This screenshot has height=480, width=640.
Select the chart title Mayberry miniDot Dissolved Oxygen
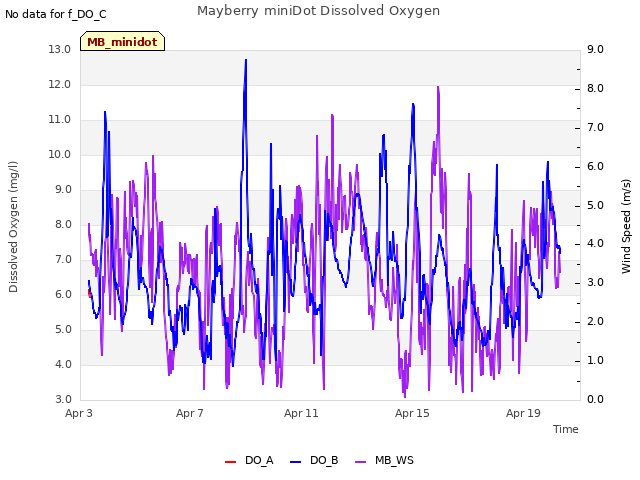(x=318, y=11)
